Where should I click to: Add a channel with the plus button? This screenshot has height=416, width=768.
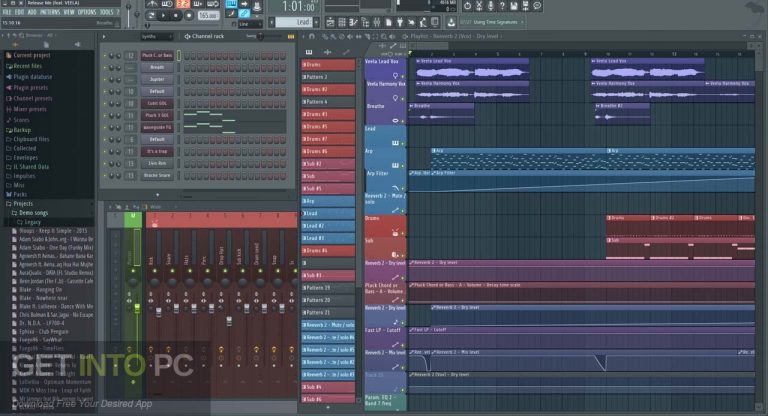157,195
